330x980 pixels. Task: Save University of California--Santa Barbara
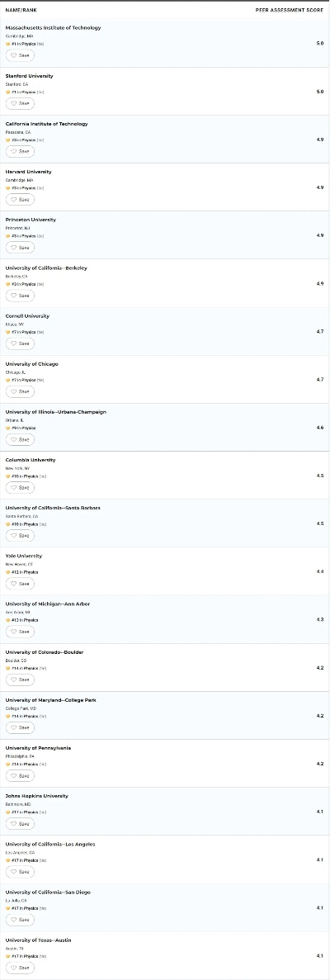point(20,536)
